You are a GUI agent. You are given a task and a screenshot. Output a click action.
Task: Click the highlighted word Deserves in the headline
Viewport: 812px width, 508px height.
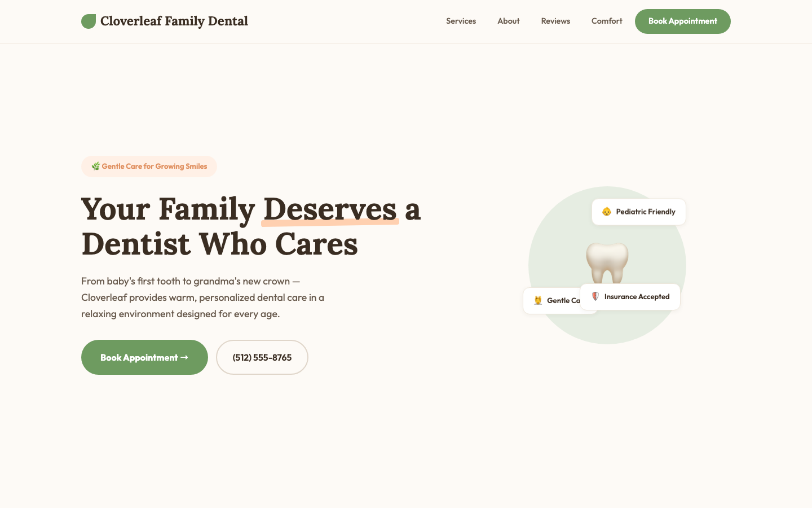(x=330, y=209)
